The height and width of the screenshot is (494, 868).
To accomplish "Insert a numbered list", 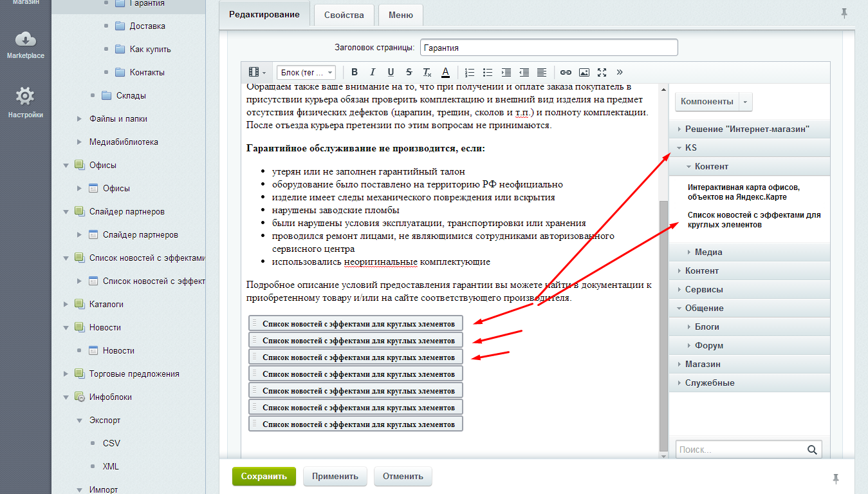I will click(470, 72).
